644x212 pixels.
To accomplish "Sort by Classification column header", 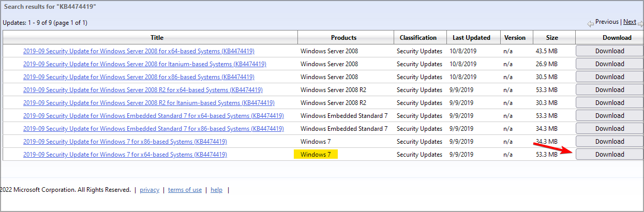I will 418,38.
